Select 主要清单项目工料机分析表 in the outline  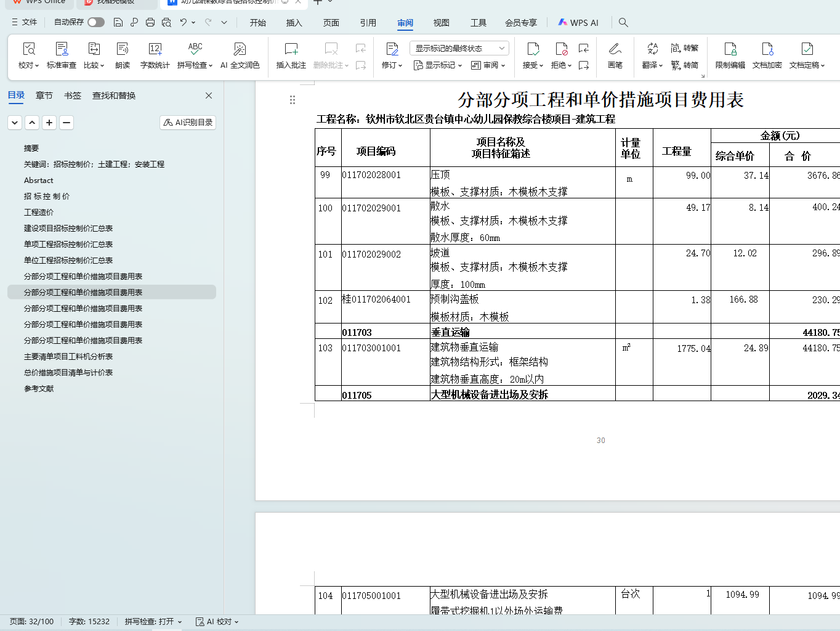click(x=68, y=357)
